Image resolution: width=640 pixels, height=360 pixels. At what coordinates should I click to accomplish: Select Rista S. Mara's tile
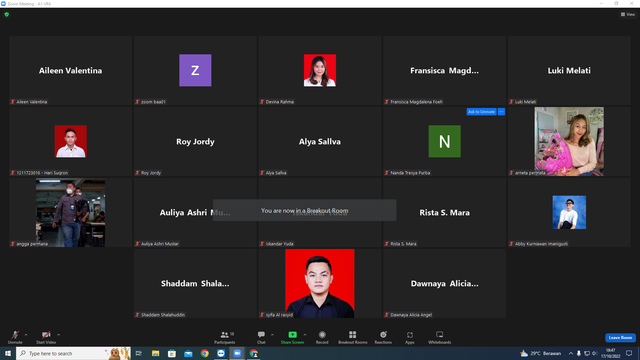(444, 212)
